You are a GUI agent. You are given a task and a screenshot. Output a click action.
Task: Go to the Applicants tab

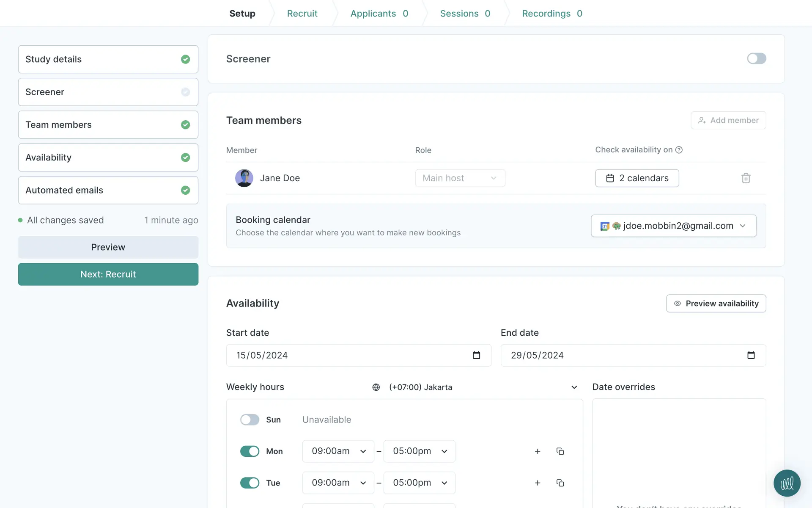click(379, 14)
